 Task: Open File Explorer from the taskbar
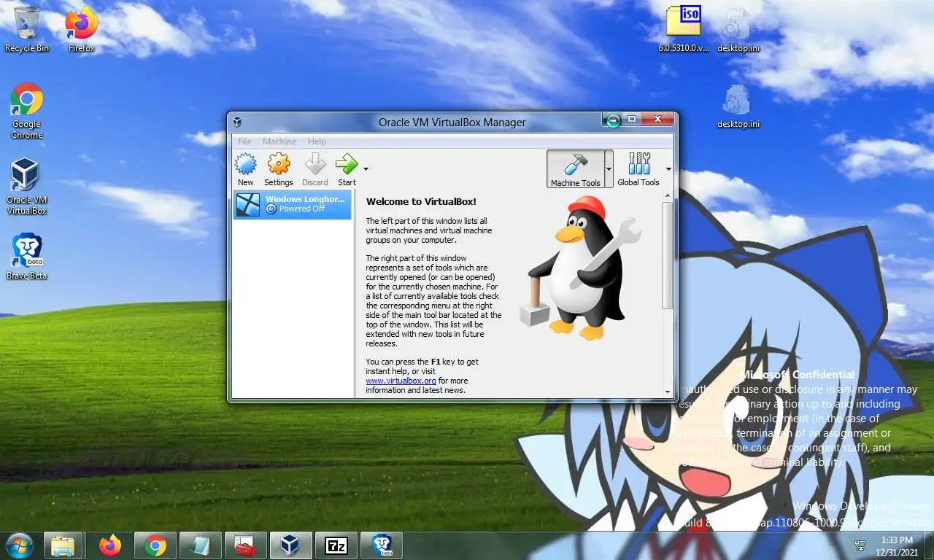[63, 545]
